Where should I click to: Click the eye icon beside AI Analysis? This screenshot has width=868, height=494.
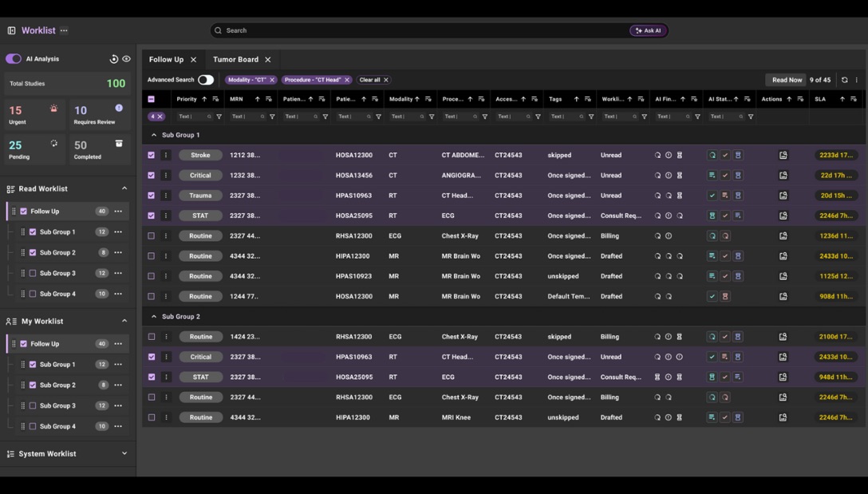125,58
